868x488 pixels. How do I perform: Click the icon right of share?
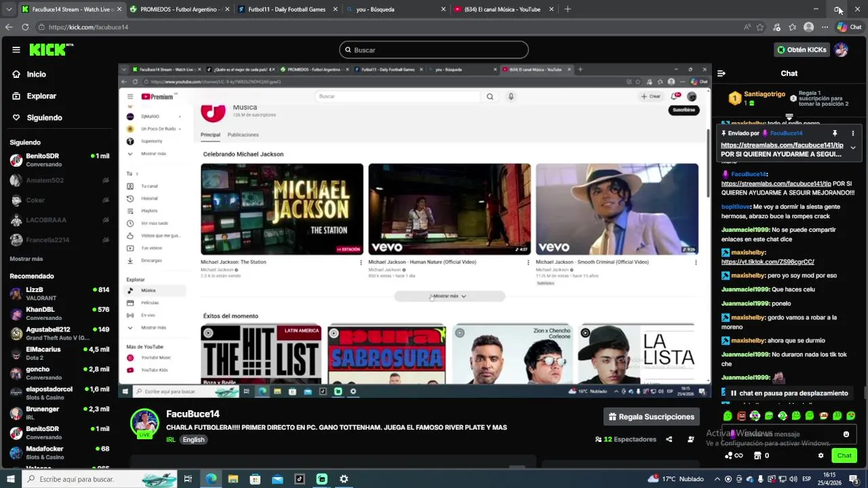(690, 439)
